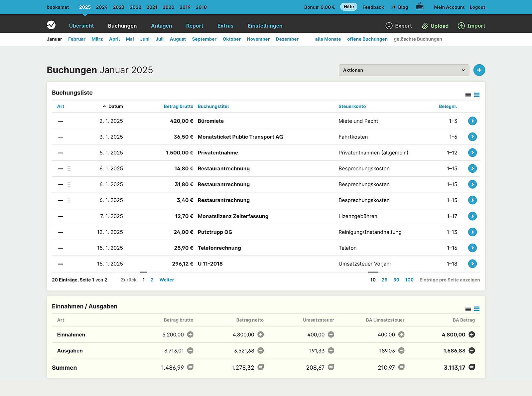
Task: Switch Buchungsliste to compact list view
Action: [x=468, y=95]
